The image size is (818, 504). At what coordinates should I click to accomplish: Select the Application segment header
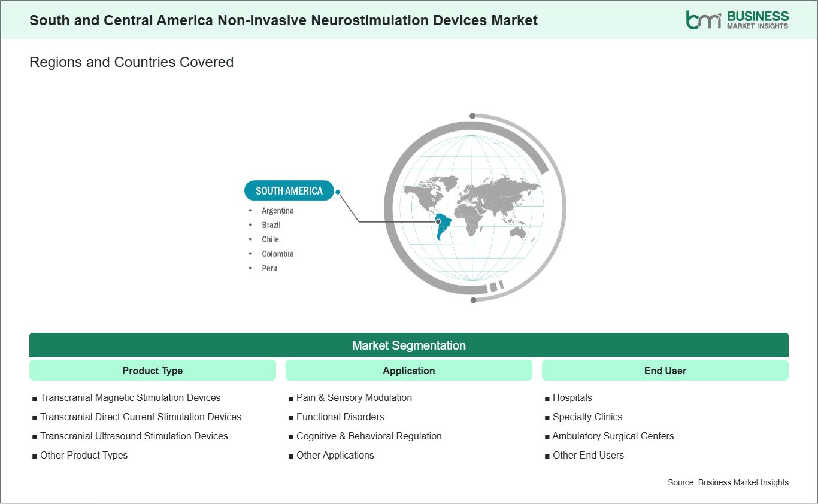(409, 371)
